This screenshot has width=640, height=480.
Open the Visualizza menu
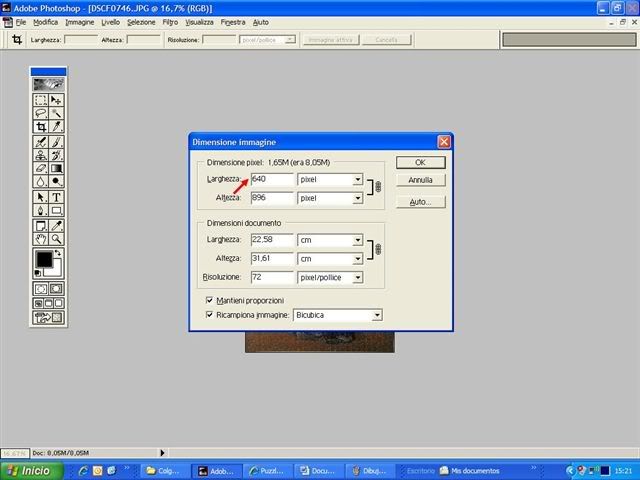[x=199, y=22]
